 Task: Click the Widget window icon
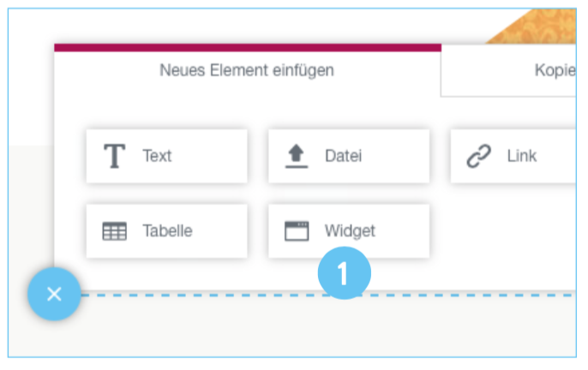pyautogui.click(x=297, y=231)
